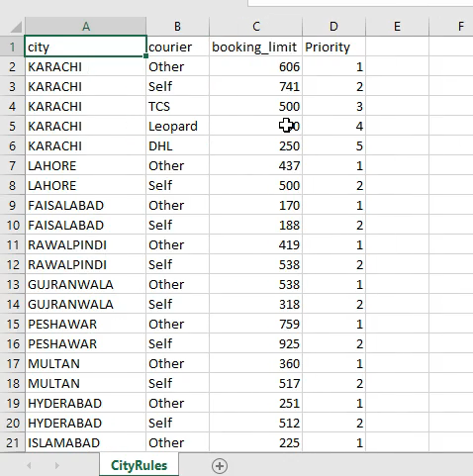Go to previous sheet arrow
This screenshot has height=476, width=473.
[x=29, y=465]
